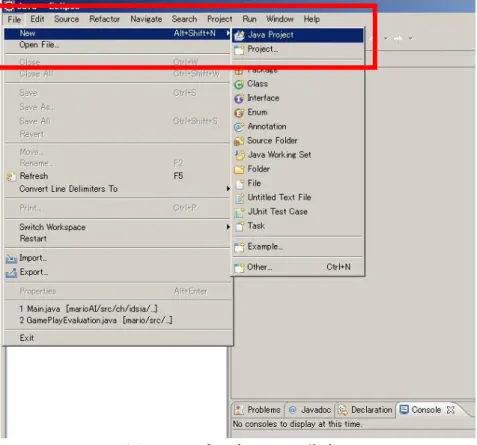Click the Example... icon
This screenshot has height=445, width=477.
click(239, 247)
